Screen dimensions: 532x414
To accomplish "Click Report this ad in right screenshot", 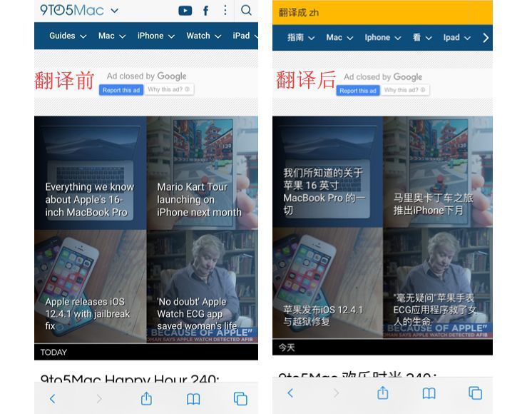I will click(358, 91).
